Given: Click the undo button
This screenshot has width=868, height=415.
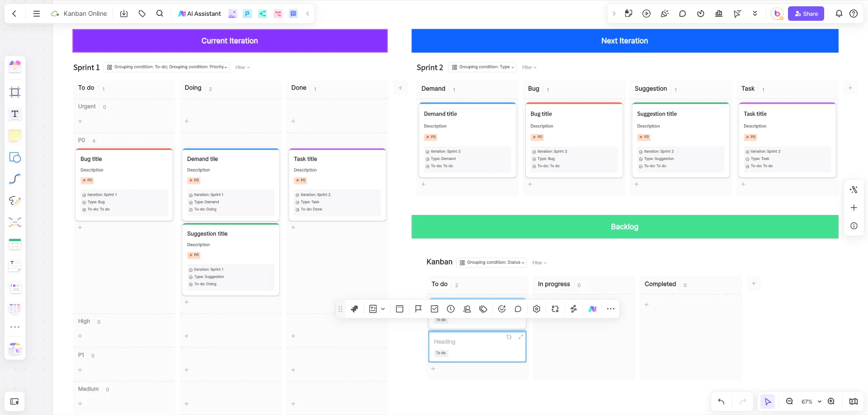Looking at the screenshot, I should pos(721,401).
